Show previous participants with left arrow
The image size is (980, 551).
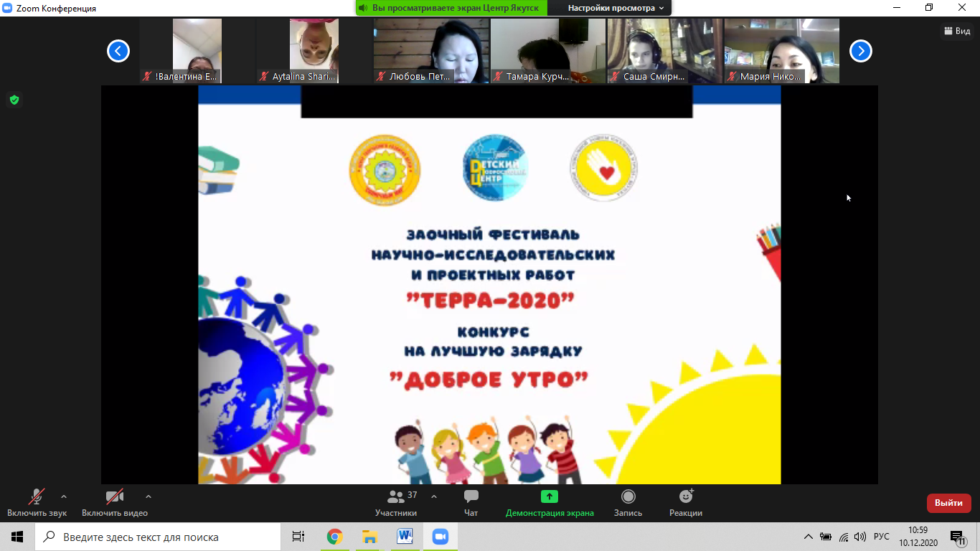[118, 51]
